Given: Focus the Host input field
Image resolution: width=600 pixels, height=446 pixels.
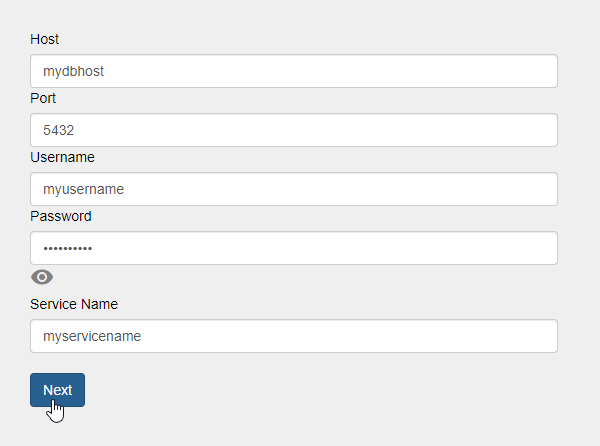Looking at the screenshot, I should (293, 71).
